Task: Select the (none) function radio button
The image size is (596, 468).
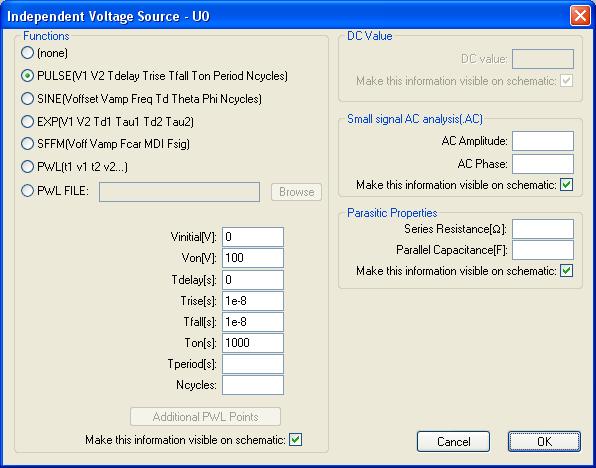Action: point(27,53)
